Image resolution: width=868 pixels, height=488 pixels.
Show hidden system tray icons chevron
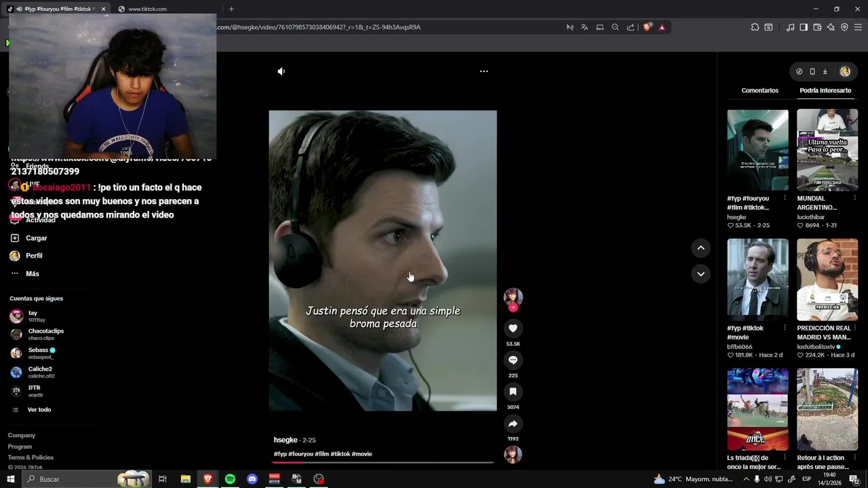746,479
